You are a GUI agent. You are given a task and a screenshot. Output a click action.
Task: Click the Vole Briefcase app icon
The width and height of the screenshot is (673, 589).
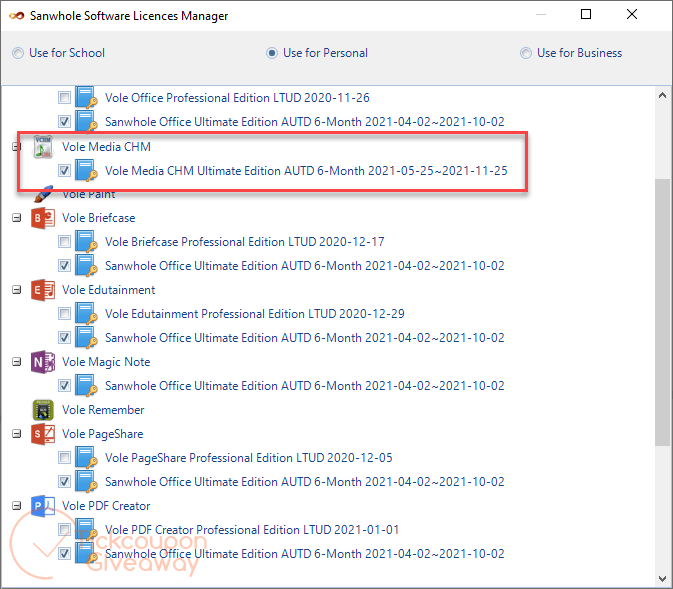coord(43,218)
